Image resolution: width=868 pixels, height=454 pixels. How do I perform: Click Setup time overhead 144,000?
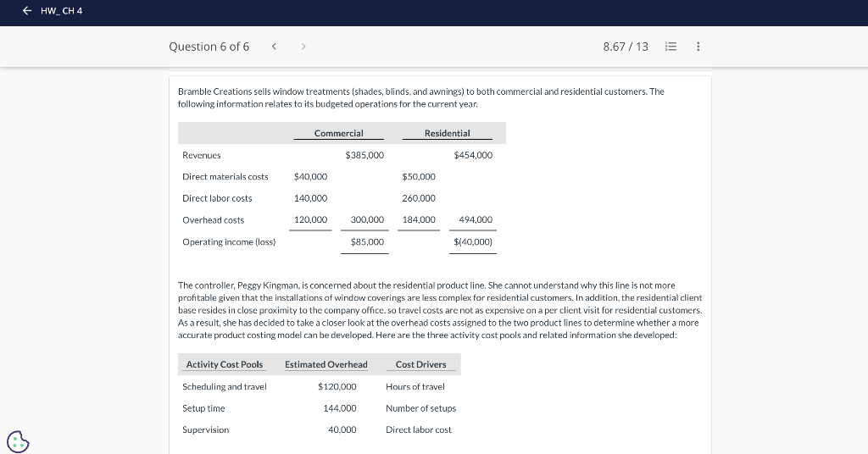point(340,408)
